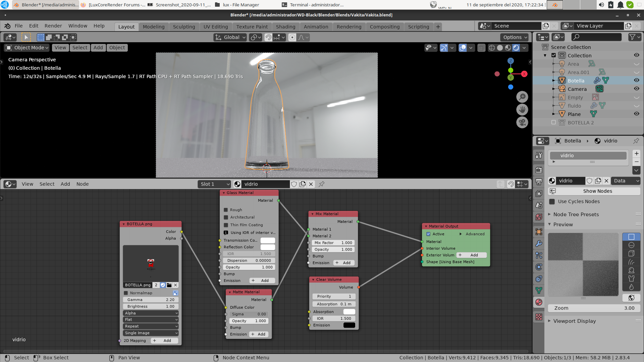The width and height of the screenshot is (644, 362).
Task: Toggle camera view icon in viewport
Action: 522,122
